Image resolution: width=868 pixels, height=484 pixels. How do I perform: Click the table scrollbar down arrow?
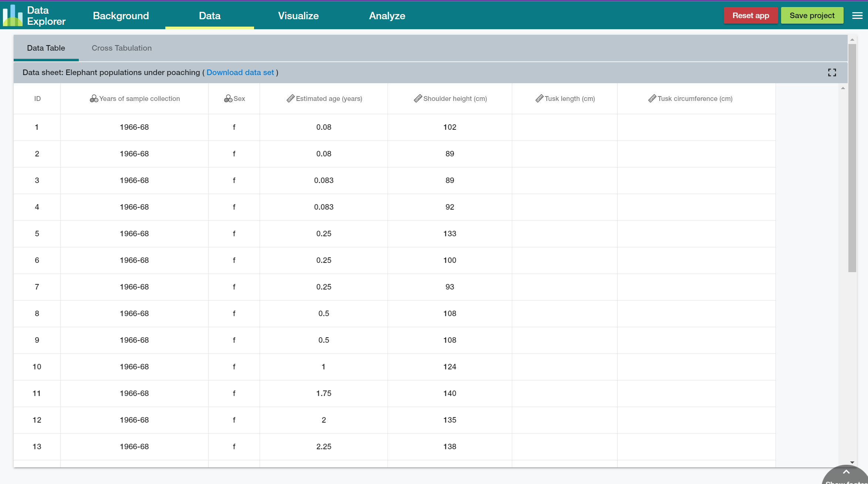852,463
